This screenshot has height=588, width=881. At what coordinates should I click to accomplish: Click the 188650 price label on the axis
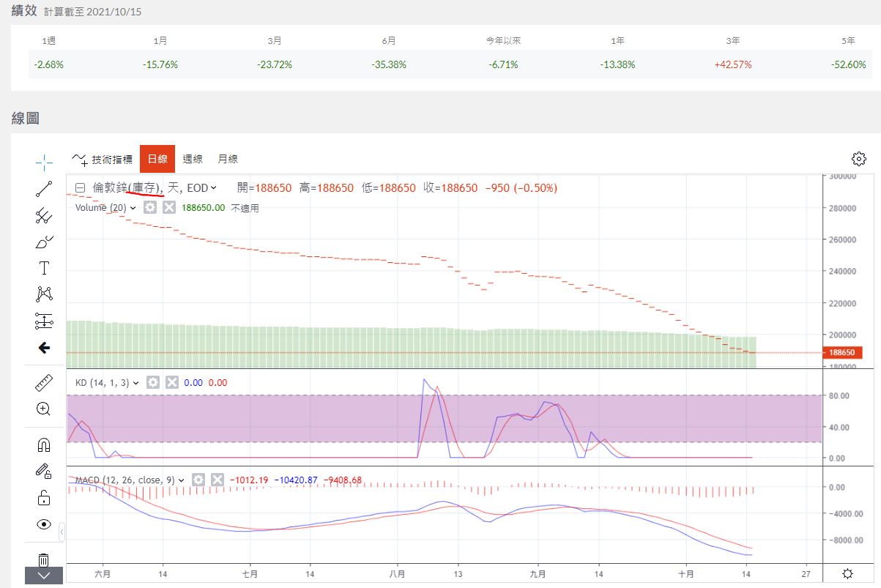coord(842,352)
